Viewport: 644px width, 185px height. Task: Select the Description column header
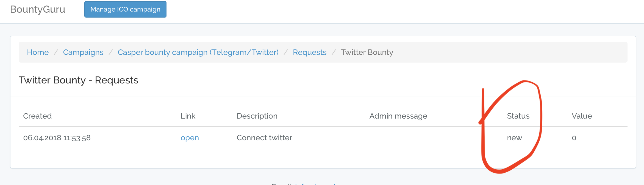click(257, 116)
